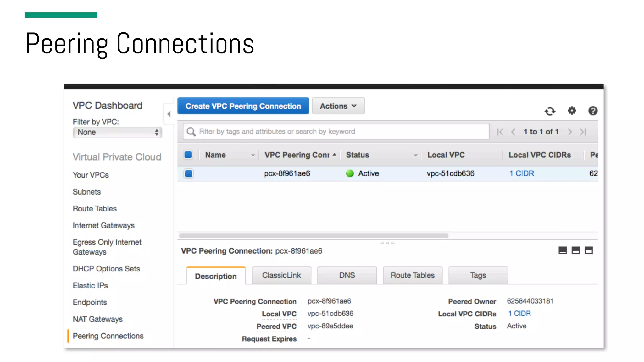Switch to the ClassicLink tab
Image resolution: width=644 pixels, height=362 pixels.
(x=281, y=275)
